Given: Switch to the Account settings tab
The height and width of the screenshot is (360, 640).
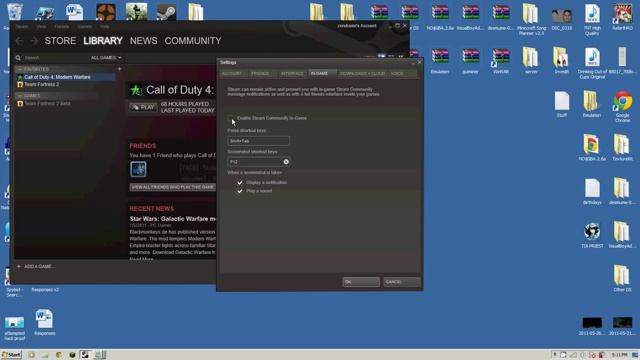Looking at the screenshot, I should (x=232, y=73).
